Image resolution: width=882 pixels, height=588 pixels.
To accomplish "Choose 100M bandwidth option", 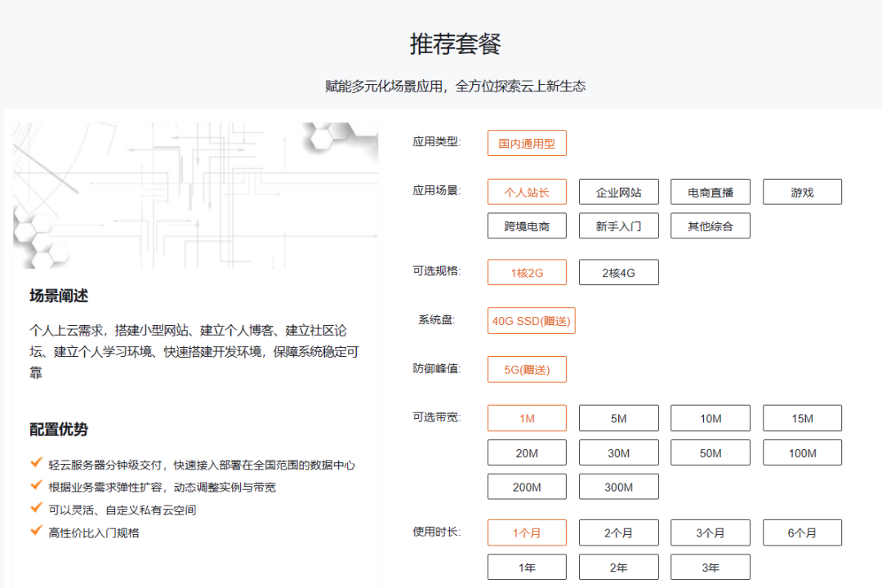I will click(802, 452).
